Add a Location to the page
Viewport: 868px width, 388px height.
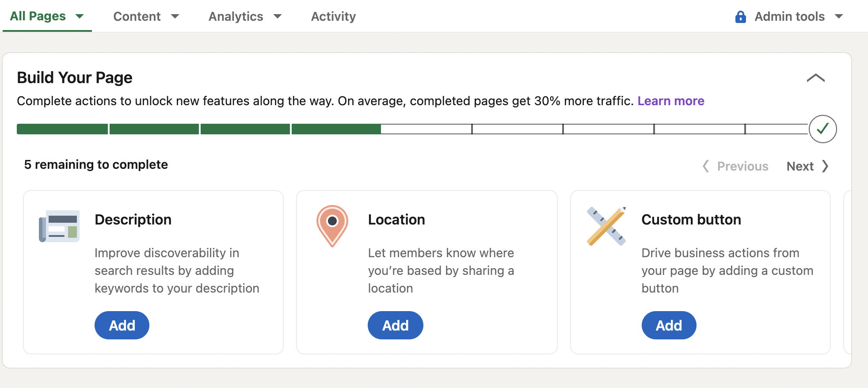396,325
